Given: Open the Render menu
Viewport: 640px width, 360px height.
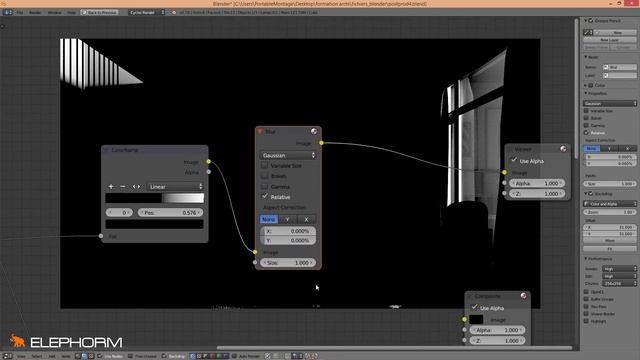Looking at the screenshot, I should click(x=35, y=12).
